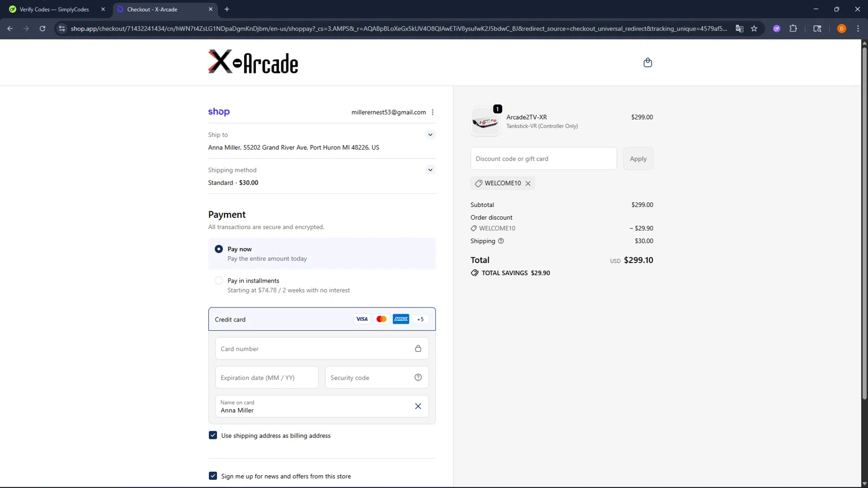The image size is (868, 488).
Task: Focus the Security code field
Action: 377,378
